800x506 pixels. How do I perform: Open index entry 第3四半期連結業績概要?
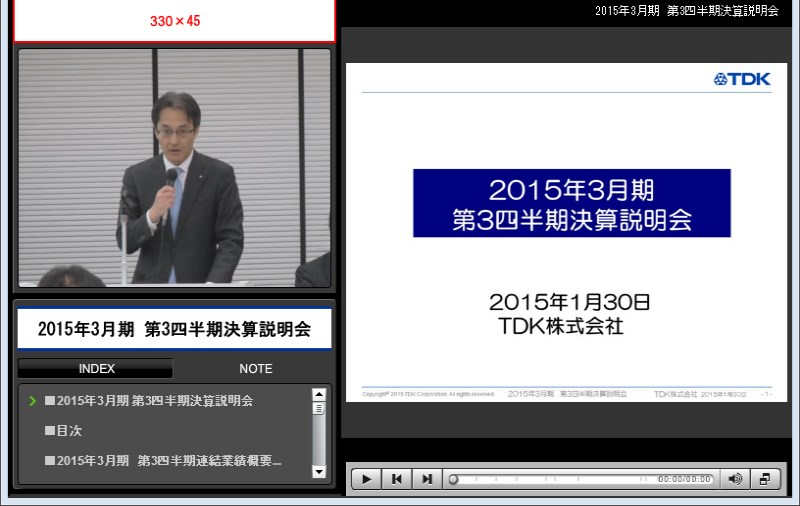tap(163, 461)
